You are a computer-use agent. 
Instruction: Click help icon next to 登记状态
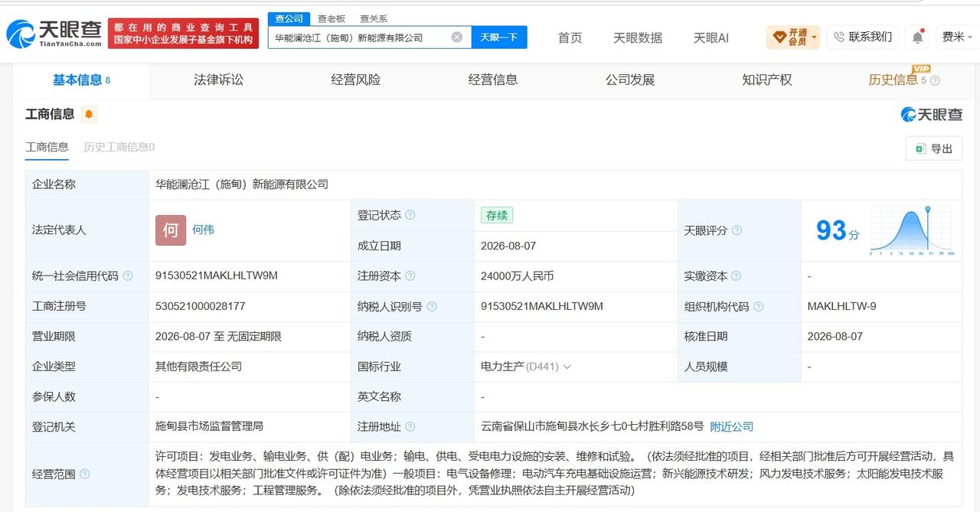coord(410,215)
